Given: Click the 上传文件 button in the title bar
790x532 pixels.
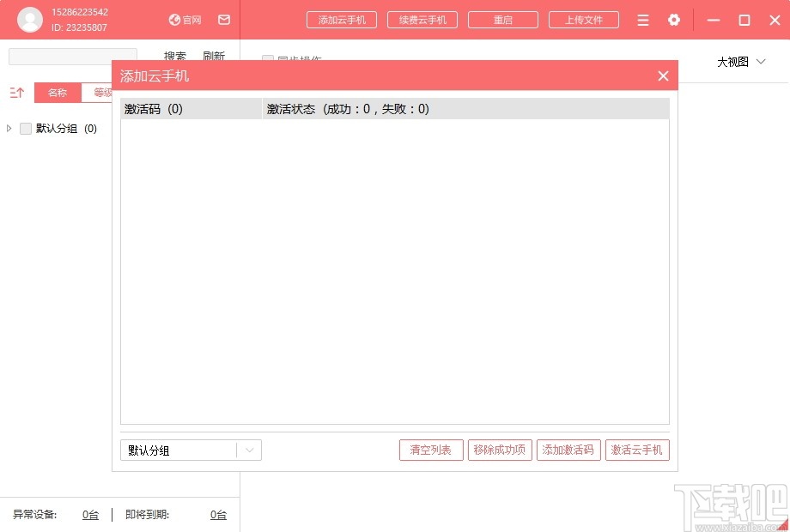Looking at the screenshot, I should (584, 19).
